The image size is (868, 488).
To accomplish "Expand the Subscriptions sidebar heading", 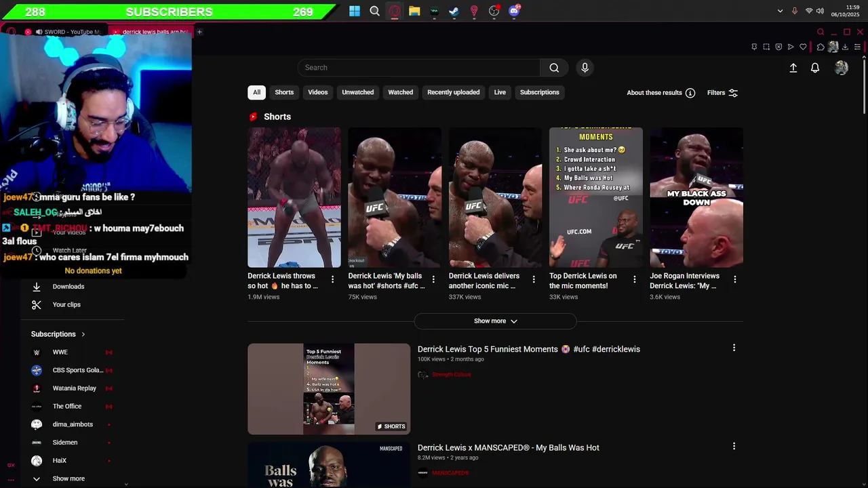I will [58, 334].
